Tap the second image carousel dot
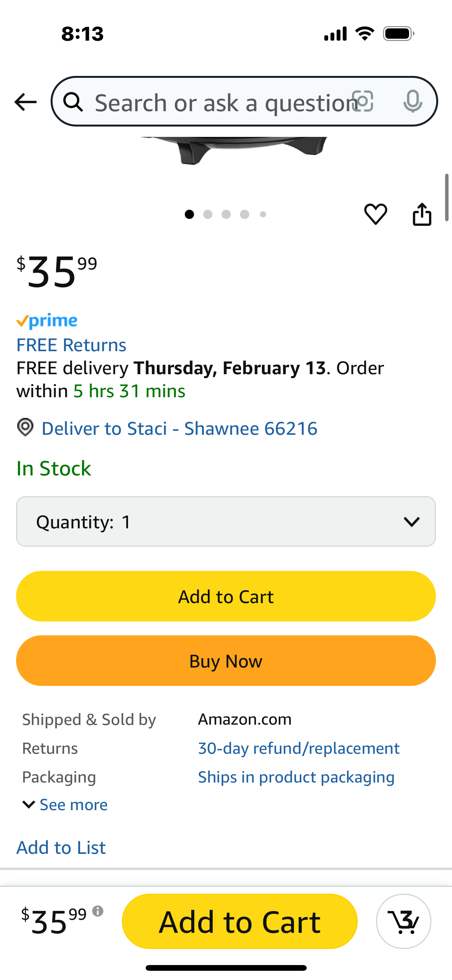 (208, 214)
